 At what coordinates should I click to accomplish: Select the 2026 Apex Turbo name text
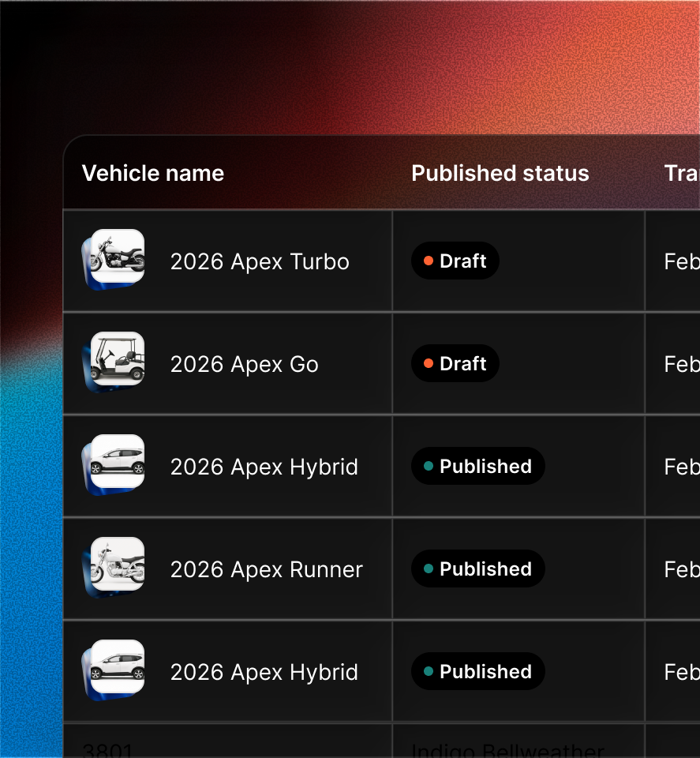click(x=260, y=262)
